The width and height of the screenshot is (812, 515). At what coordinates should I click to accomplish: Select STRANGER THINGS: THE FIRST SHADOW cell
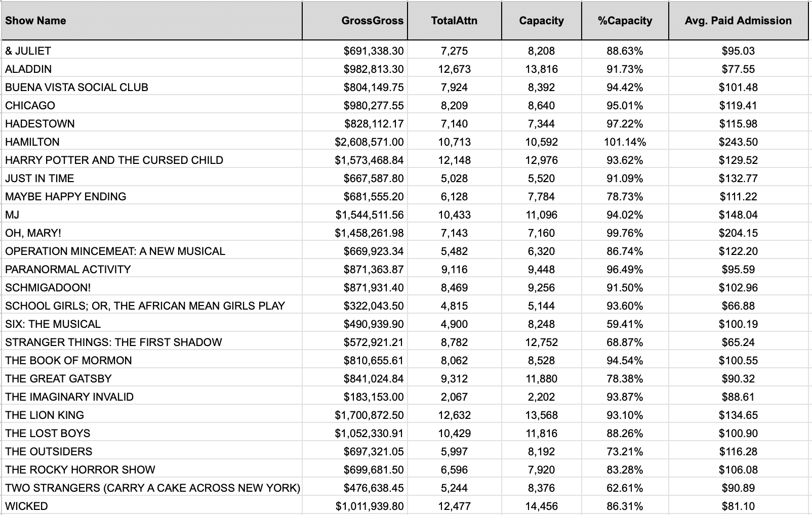pyautogui.click(x=152, y=342)
